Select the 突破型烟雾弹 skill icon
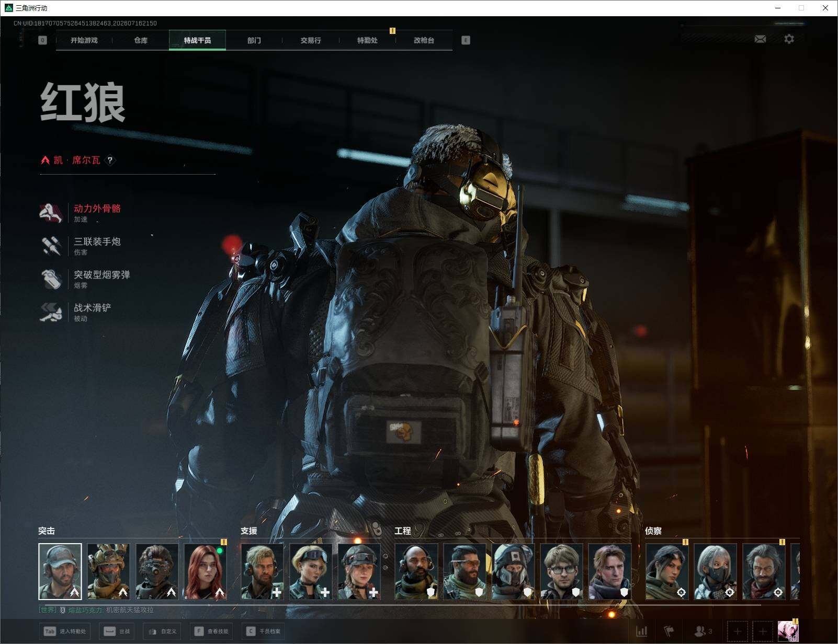Image resolution: width=838 pixels, height=644 pixels. click(51, 279)
